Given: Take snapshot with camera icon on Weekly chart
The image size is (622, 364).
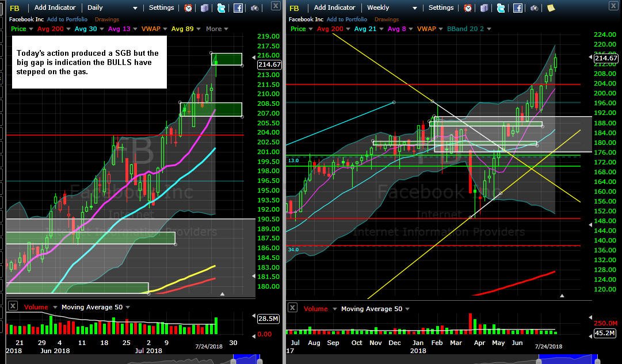Looking at the screenshot, I should (535, 8).
